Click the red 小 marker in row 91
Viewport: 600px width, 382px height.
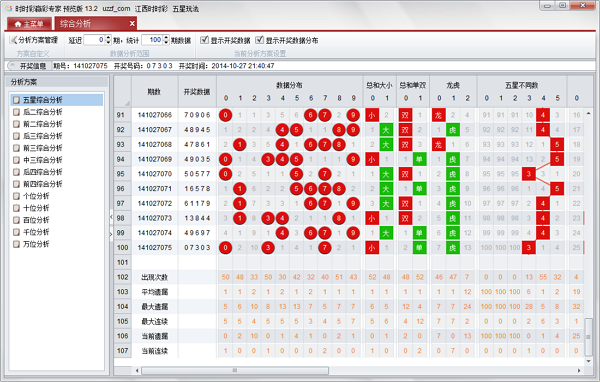point(372,115)
